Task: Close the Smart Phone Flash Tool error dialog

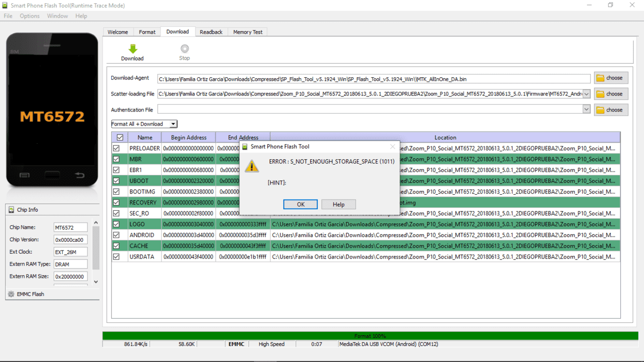Action: pyautogui.click(x=392, y=146)
